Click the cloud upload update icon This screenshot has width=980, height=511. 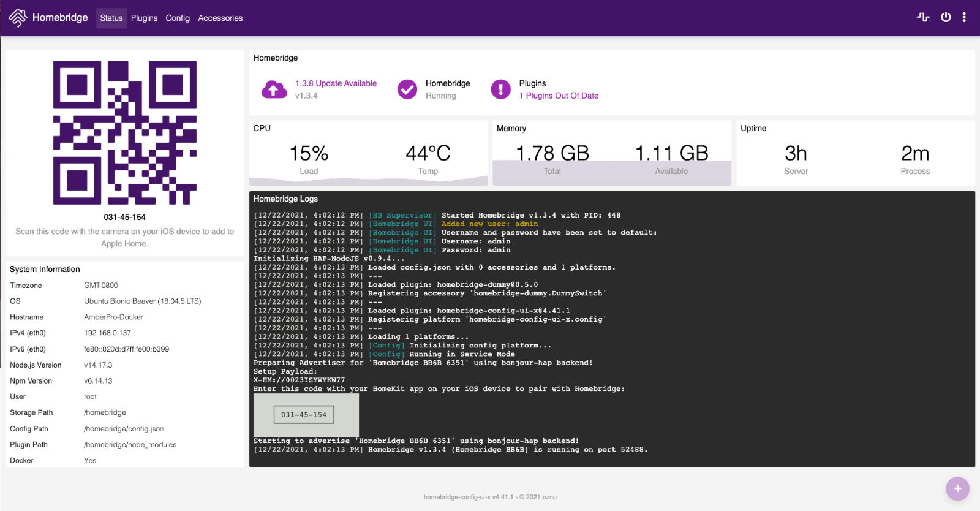click(x=274, y=89)
